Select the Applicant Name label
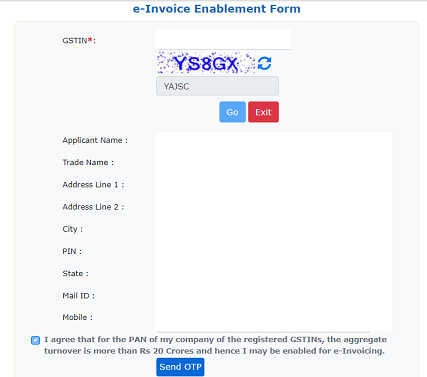 coord(95,140)
